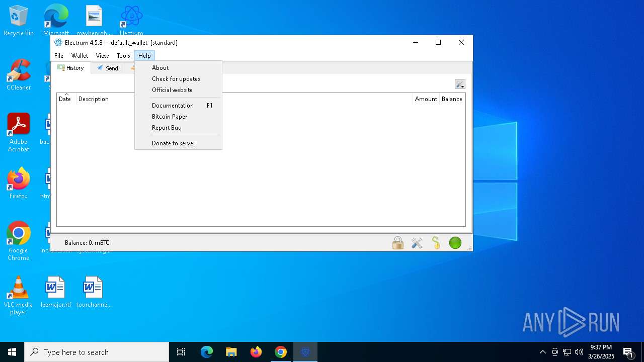644x362 pixels.
Task: Select the Google Chrome desktop icon
Action: [19, 241]
